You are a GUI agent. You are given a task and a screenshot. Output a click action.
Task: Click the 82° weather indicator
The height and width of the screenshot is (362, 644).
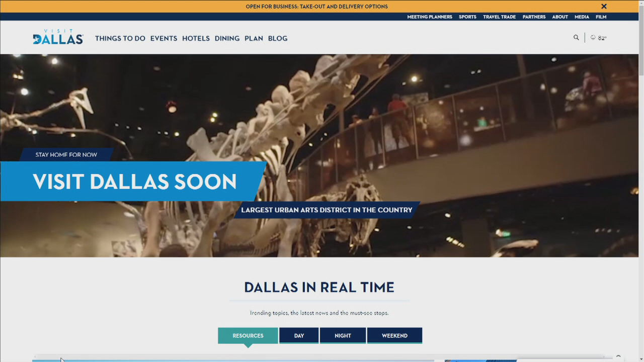click(599, 38)
